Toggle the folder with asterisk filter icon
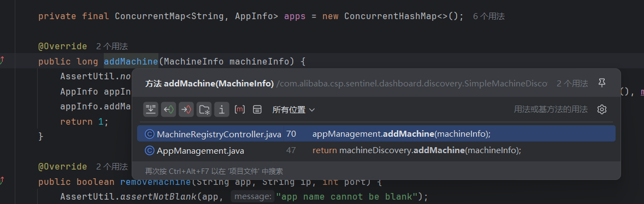Image resolution: width=644 pixels, height=204 pixels. 204,109
